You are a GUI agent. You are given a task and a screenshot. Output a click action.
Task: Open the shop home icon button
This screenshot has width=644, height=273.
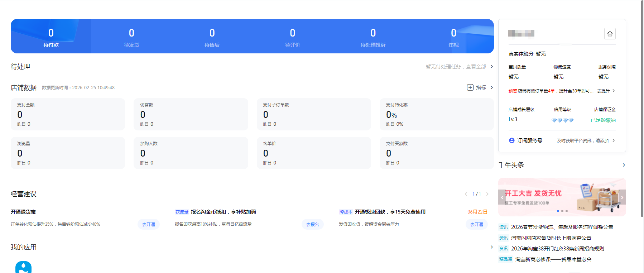click(x=610, y=34)
